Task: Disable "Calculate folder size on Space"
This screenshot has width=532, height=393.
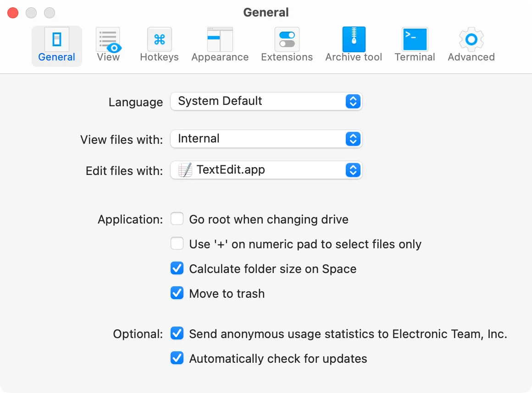Action: click(x=177, y=268)
